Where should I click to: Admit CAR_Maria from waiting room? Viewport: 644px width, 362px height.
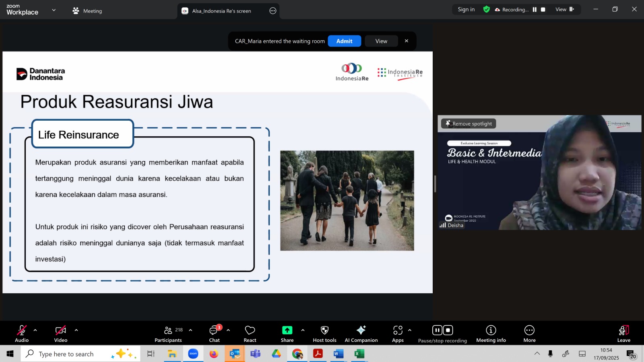pyautogui.click(x=344, y=41)
